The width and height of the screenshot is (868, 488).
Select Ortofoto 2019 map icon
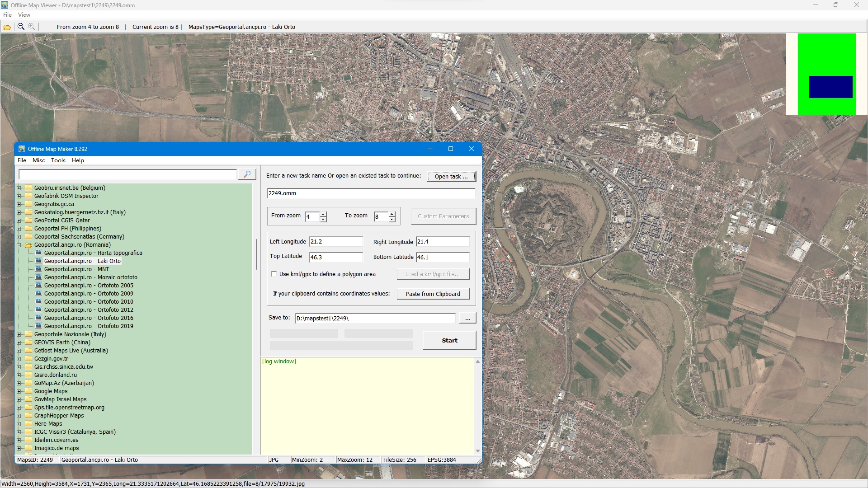click(x=38, y=326)
